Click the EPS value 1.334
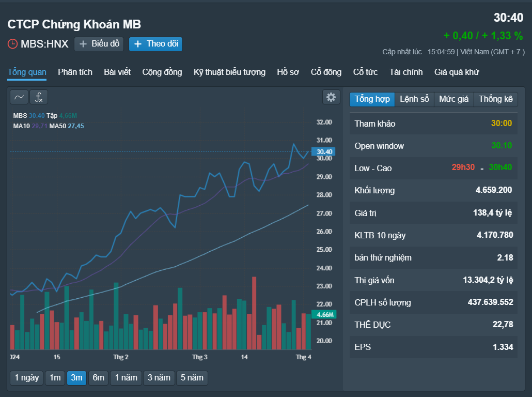The image size is (532, 397). [503, 347]
